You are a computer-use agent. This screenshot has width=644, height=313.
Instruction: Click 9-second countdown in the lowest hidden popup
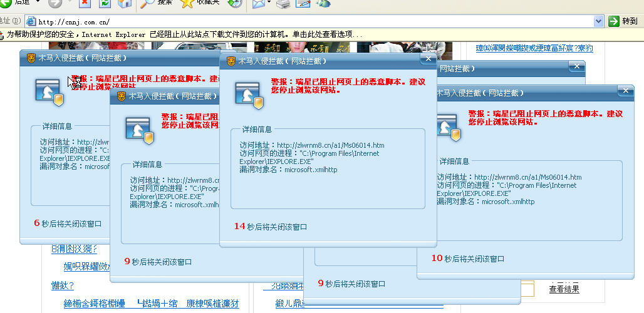(x=351, y=284)
